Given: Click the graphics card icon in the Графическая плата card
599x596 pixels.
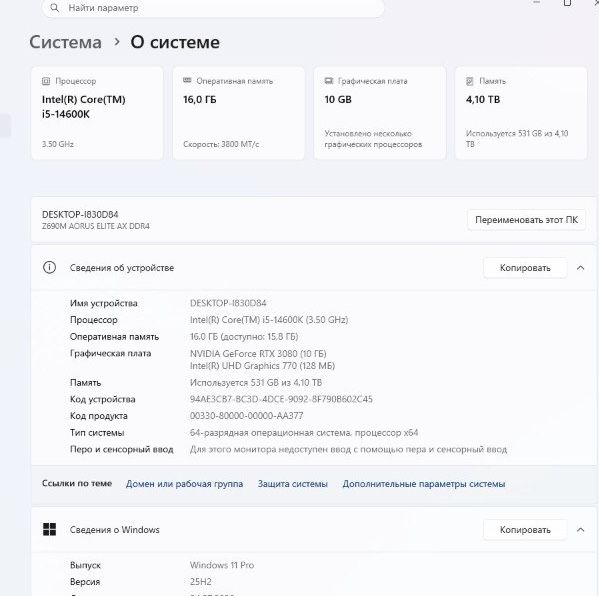Looking at the screenshot, I should tap(329, 81).
